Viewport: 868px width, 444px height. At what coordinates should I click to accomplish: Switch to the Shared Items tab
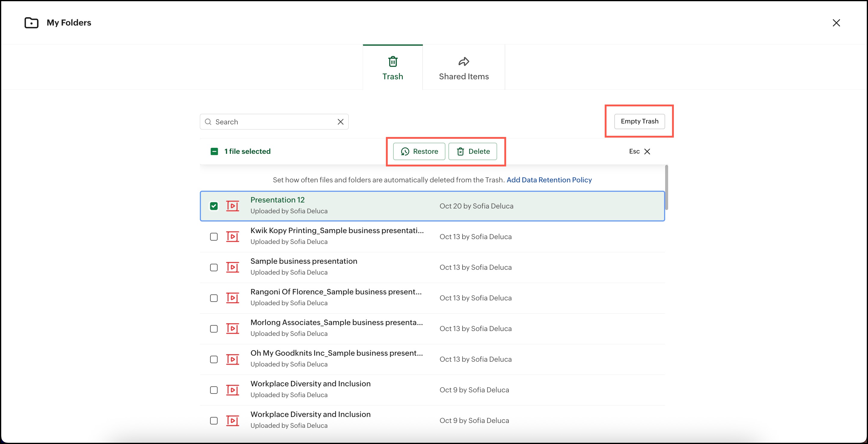tap(464, 67)
